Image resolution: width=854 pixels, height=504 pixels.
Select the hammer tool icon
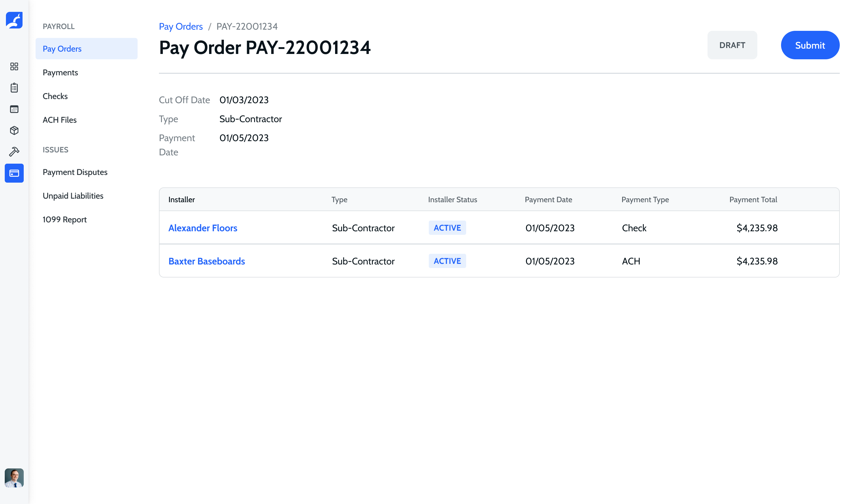point(14,152)
